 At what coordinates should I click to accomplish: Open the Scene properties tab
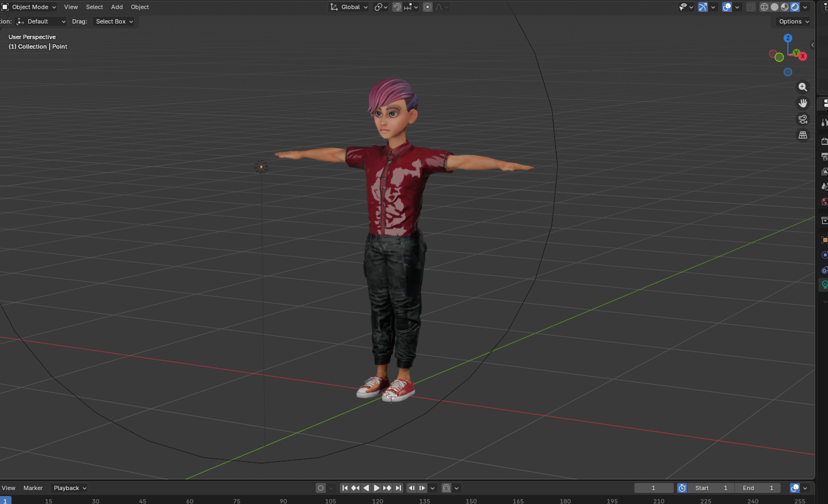click(824, 187)
